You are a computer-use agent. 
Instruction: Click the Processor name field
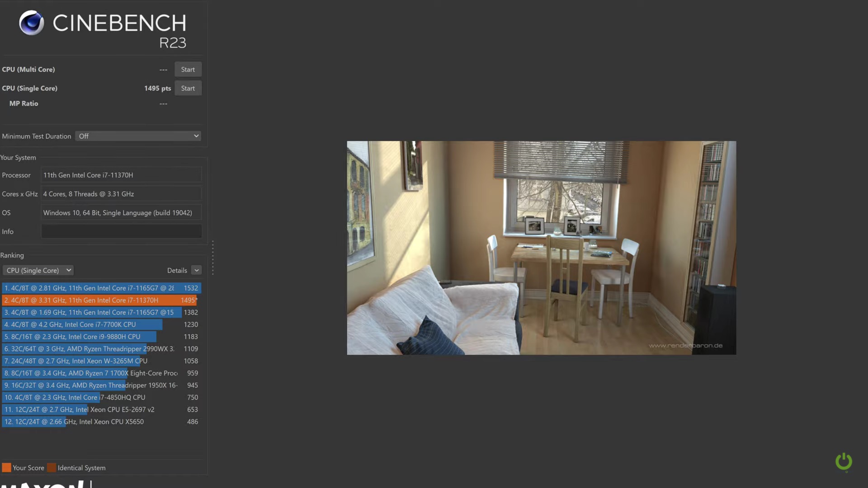click(121, 175)
